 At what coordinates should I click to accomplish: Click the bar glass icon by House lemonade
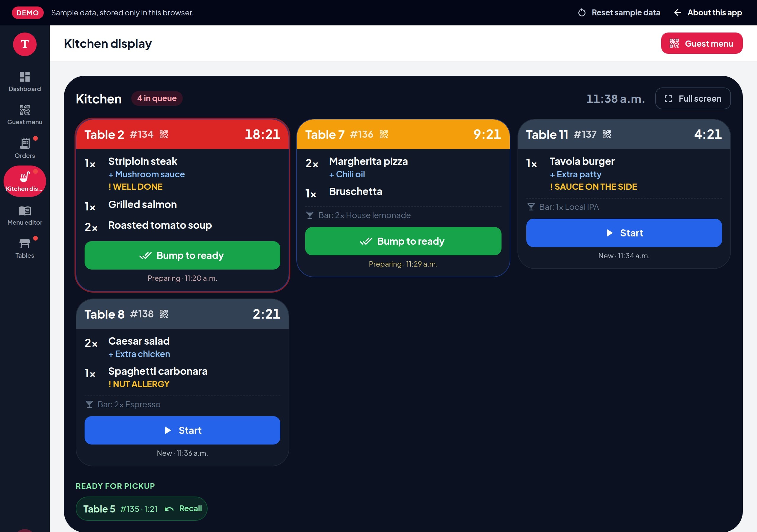point(310,215)
